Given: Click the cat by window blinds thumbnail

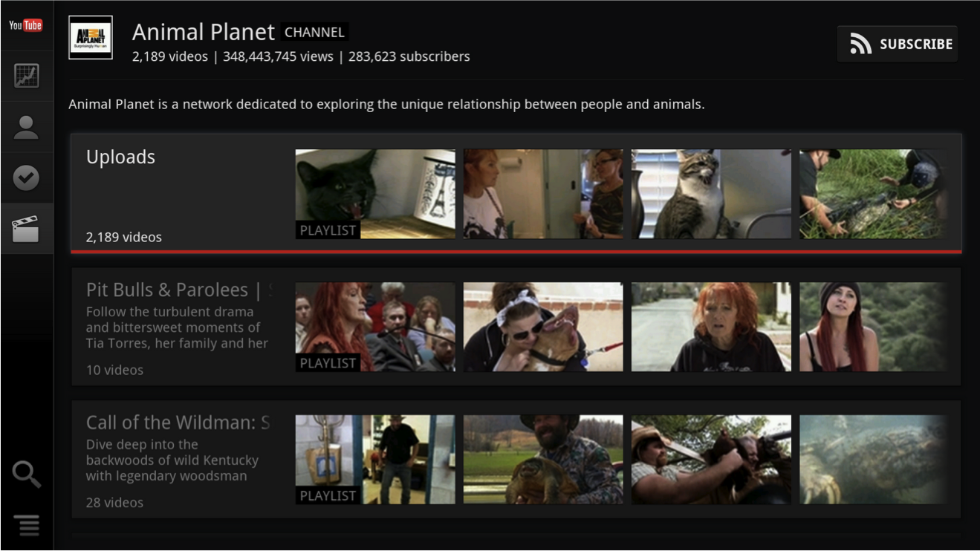Looking at the screenshot, I should point(711,194).
